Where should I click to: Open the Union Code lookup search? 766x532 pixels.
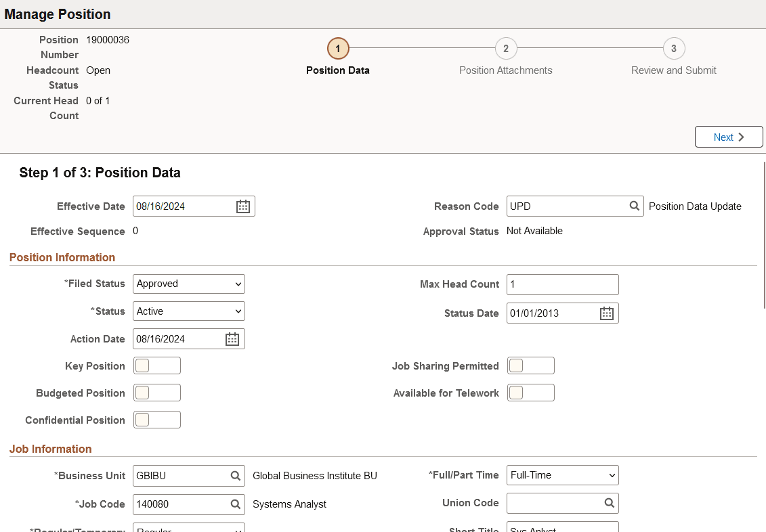tap(608, 503)
